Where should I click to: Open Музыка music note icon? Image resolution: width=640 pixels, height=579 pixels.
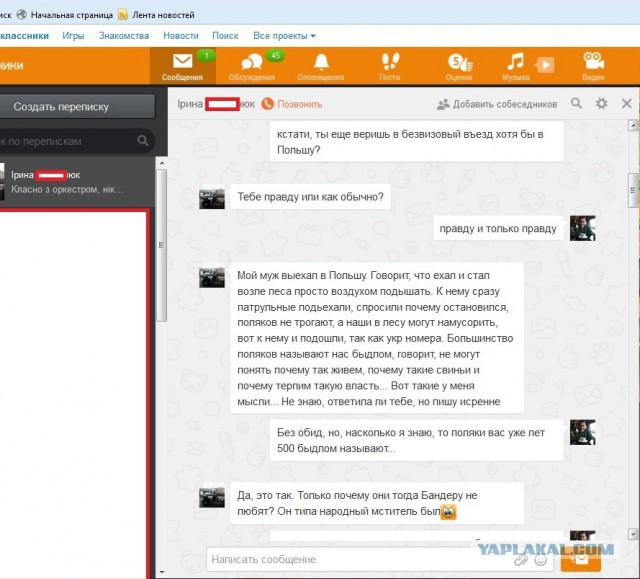click(515, 61)
